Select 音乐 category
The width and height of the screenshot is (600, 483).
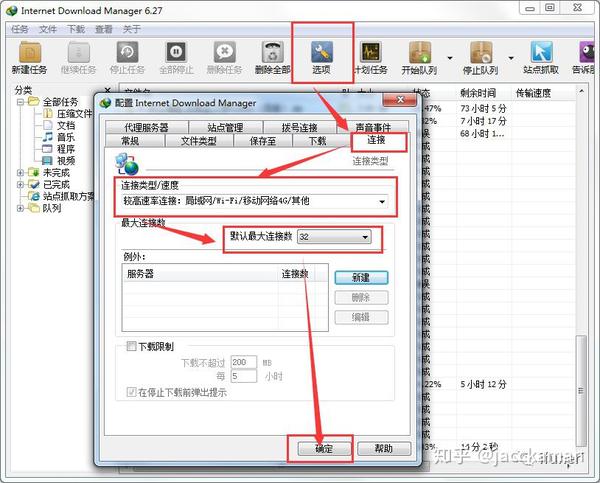[65, 137]
